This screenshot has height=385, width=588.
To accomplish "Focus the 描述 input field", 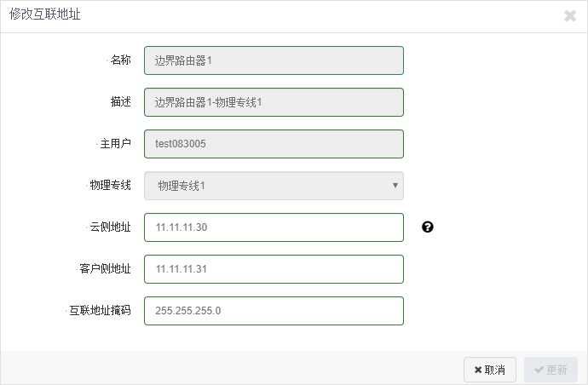I will (x=274, y=102).
